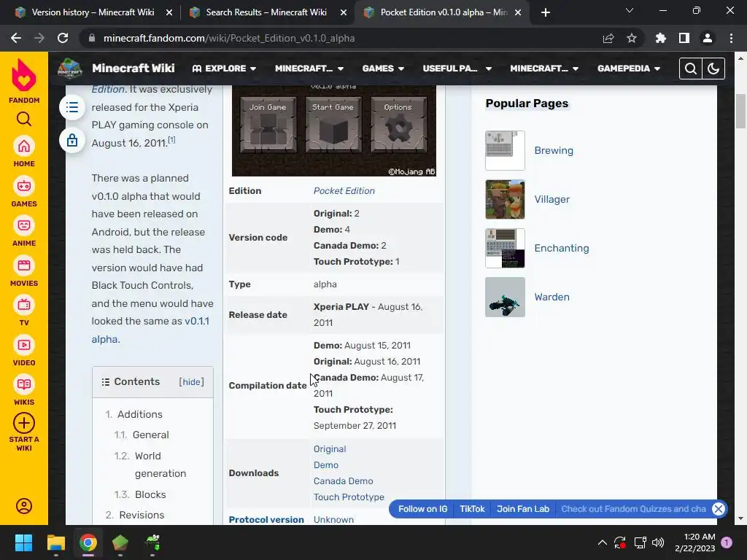The width and height of the screenshot is (747, 560).
Task: Click Follow on IG button
Action: (x=422, y=509)
